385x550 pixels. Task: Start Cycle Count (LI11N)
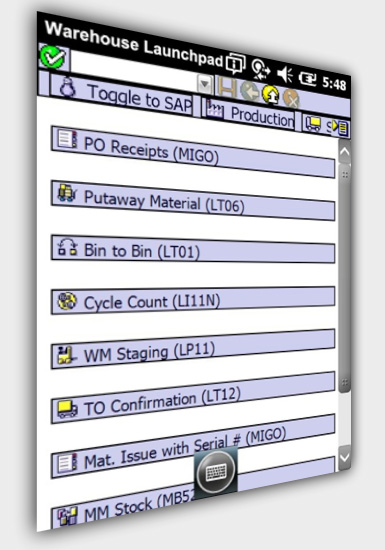pyautogui.click(x=193, y=300)
